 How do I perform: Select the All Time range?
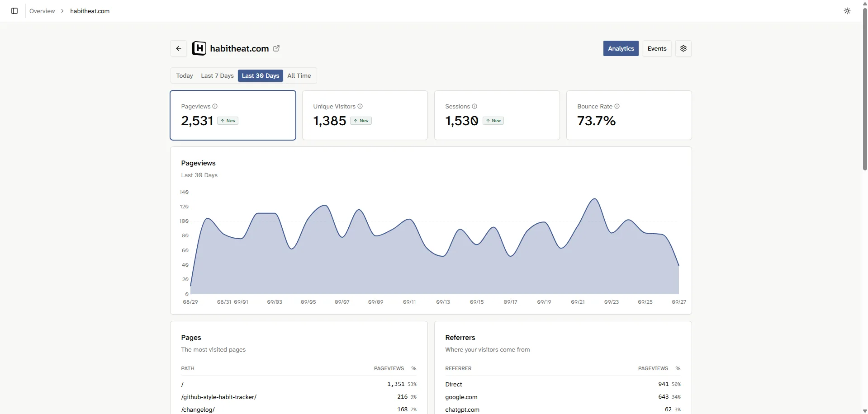(x=299, y=75)
